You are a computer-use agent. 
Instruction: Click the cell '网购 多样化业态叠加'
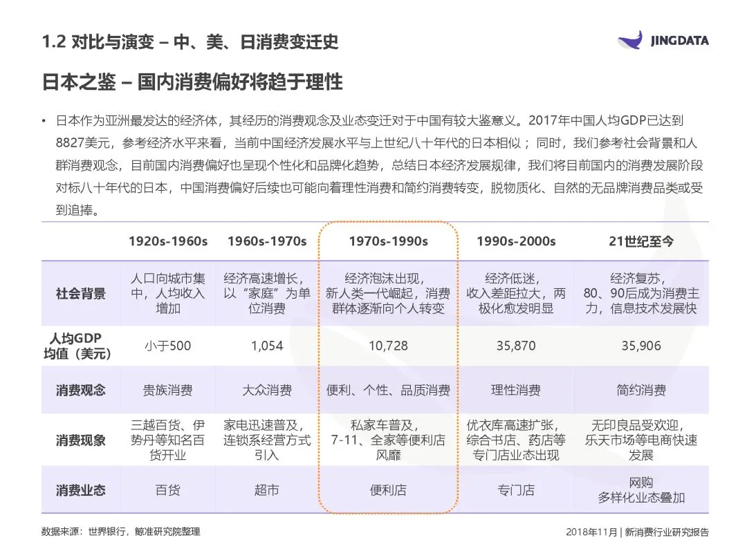click(641, 490)
